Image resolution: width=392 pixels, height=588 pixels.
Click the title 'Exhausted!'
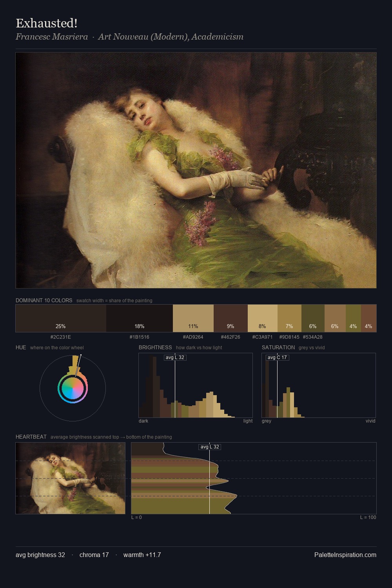click(46, 23)
